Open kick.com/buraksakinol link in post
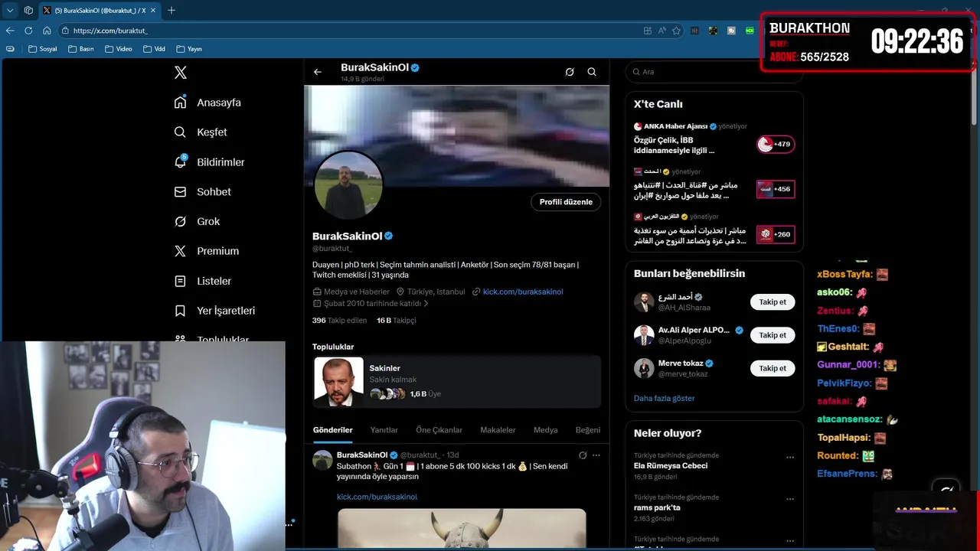Viewport: 980px width, 551px height. [377, 497]
